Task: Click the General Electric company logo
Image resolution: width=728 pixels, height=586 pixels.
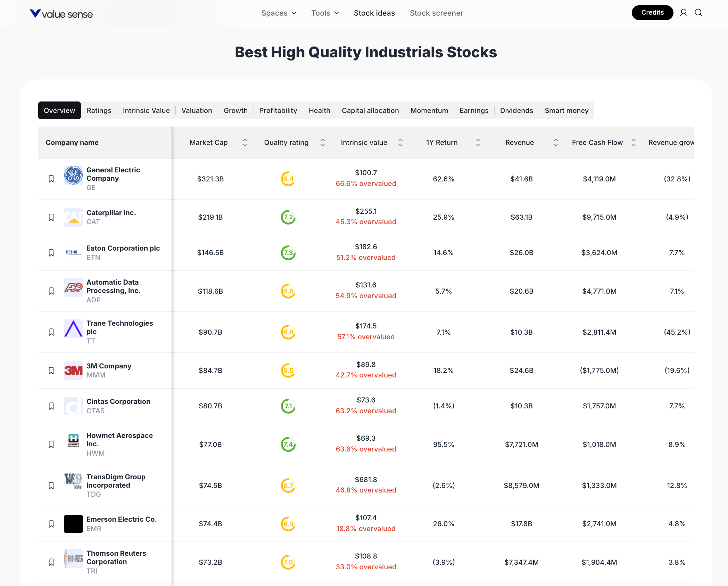Action: pyautogui.click(x=73, y=175)
